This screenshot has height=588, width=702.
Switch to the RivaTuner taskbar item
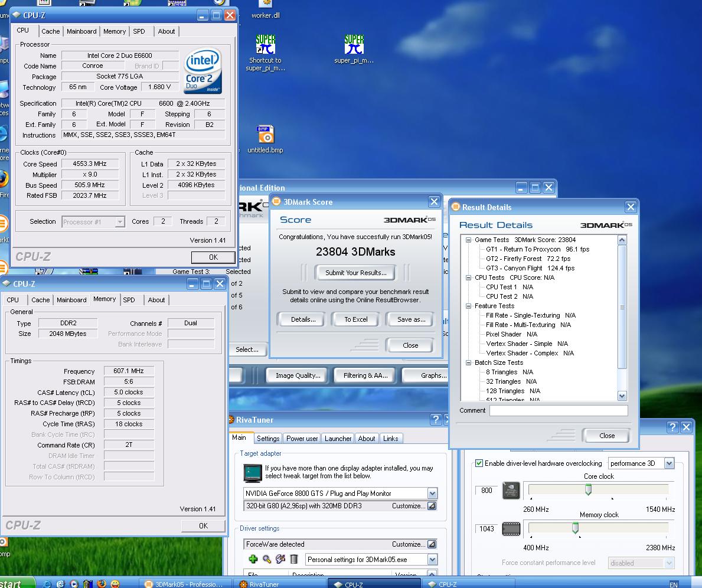click(279, 584)
